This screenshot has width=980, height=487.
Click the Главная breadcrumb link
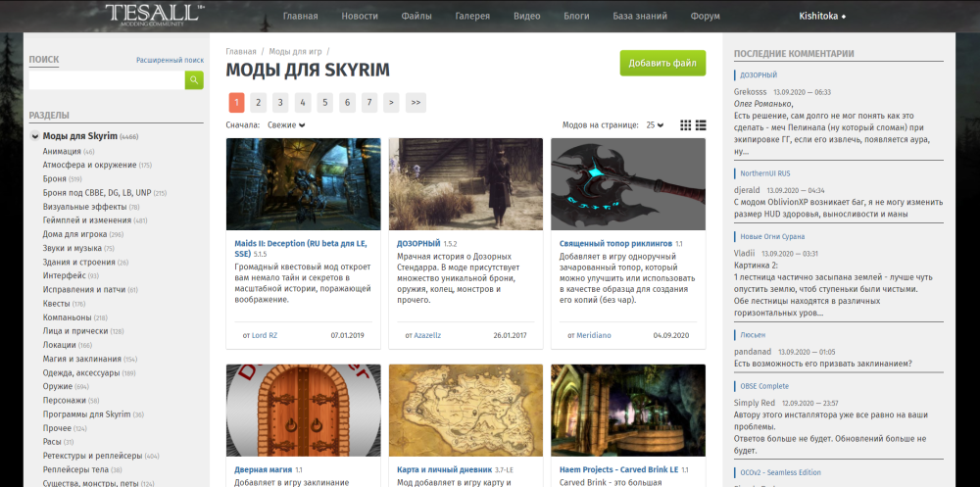click(241, 51)
